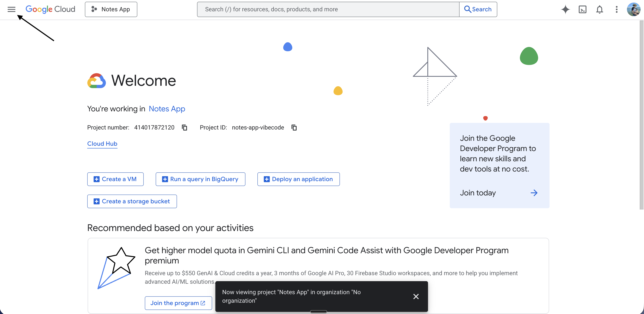Image resolution: width=644 pixels, height=314 pixels.
Task: Click Create a VM button
Action: (115, 179)
